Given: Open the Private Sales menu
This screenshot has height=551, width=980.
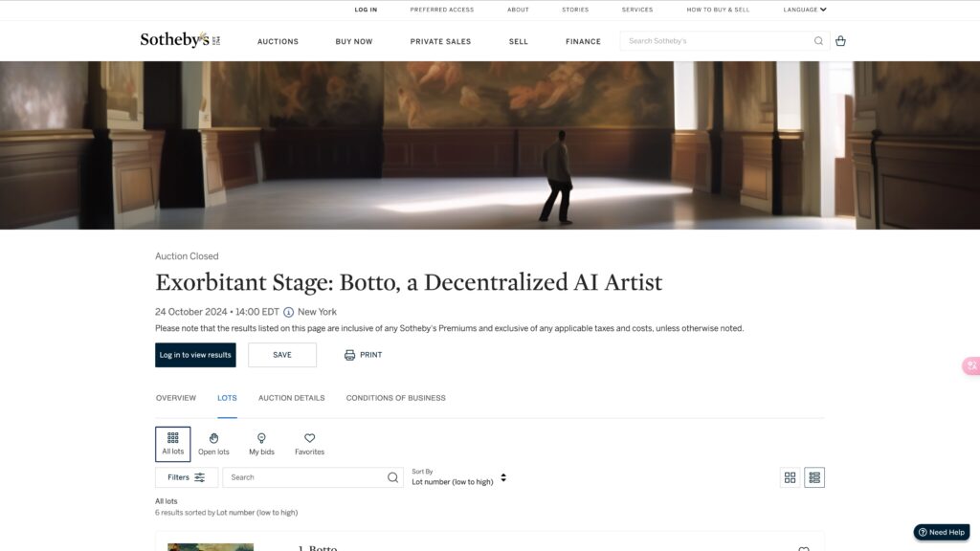Looking at the screenshot, I should click(x=440, y=41).
